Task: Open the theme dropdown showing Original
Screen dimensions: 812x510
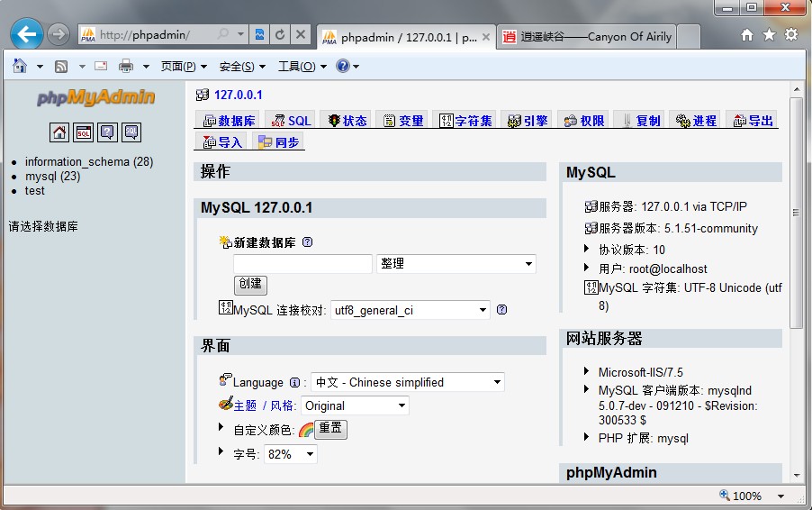Action: 355,405
